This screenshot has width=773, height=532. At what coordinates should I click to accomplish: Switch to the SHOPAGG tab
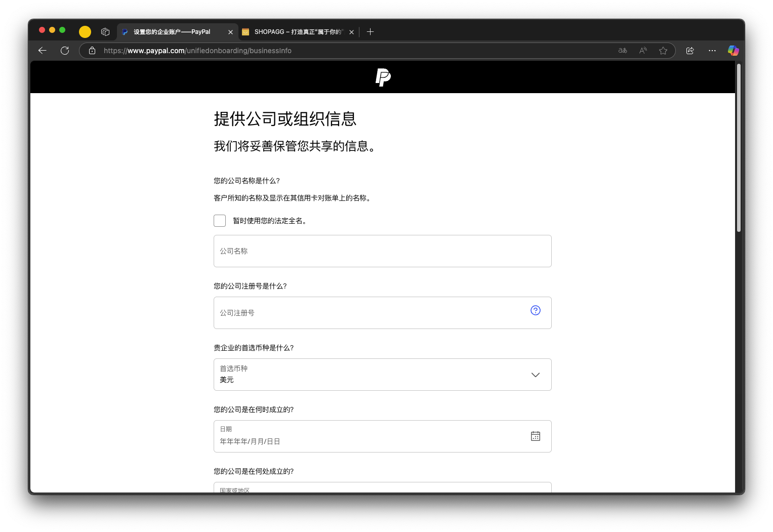click(x=298, y=32)
